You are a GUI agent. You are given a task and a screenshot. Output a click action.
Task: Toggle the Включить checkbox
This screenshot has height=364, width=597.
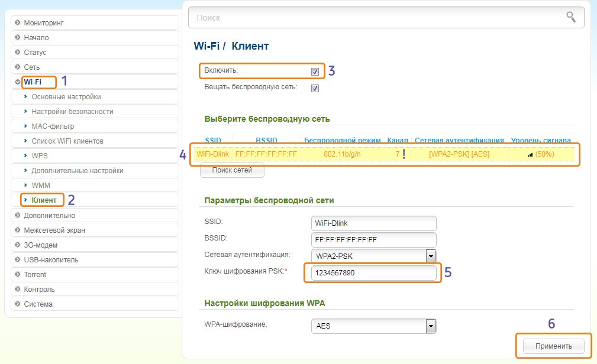point(315,71)
